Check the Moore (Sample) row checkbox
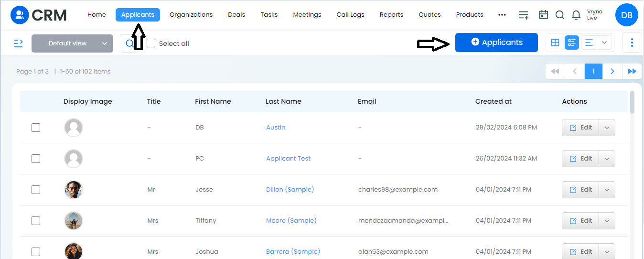This screenshot has height=259, width=644. 36,221
